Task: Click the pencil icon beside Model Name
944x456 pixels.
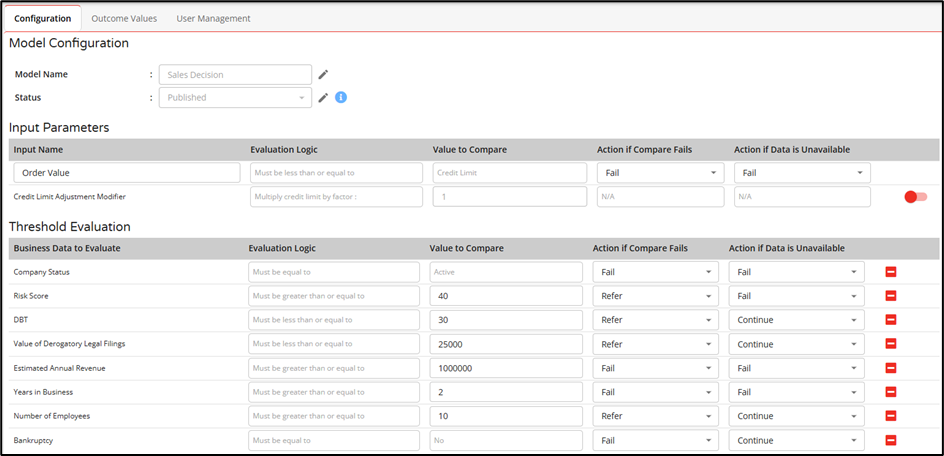Action: click(323, 74)
